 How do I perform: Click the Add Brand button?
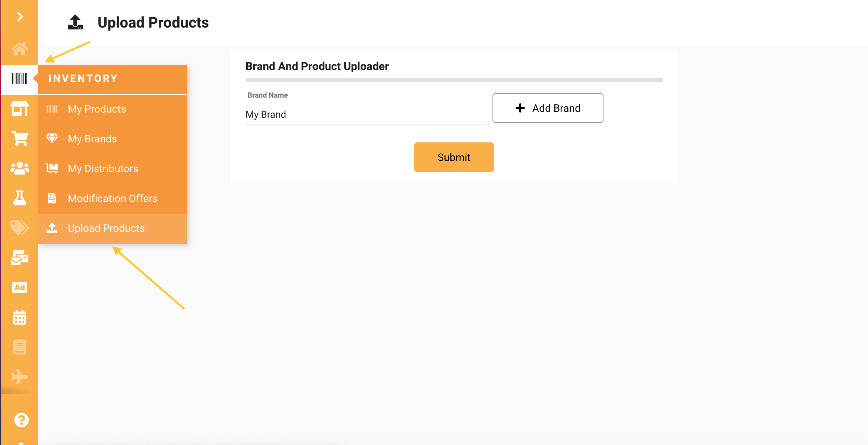pyautogui.click(x=548, y=108)
